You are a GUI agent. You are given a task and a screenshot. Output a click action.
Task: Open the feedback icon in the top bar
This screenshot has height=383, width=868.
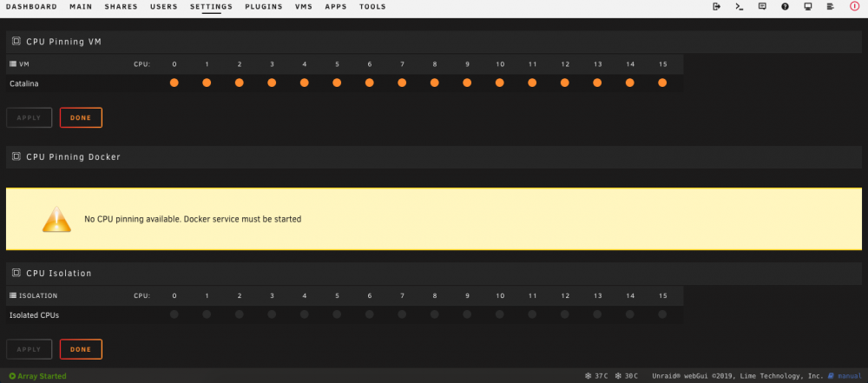coord(762,7)
